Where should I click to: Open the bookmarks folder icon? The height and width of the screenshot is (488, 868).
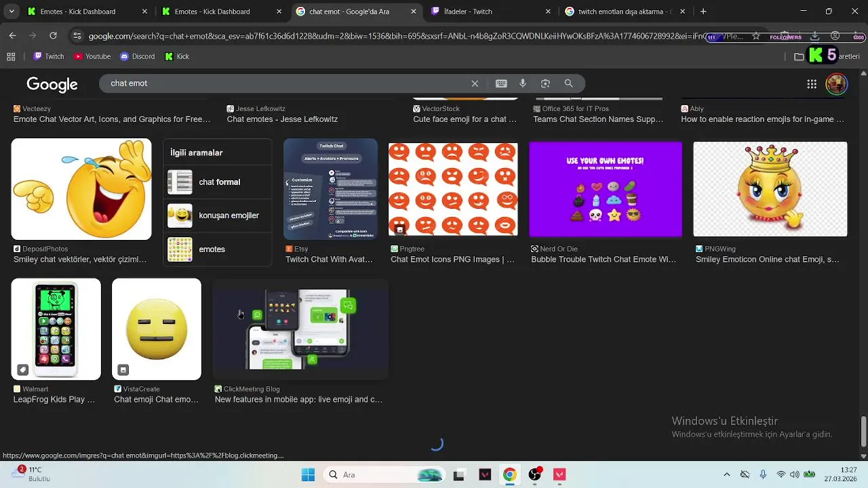pos(799,57)
